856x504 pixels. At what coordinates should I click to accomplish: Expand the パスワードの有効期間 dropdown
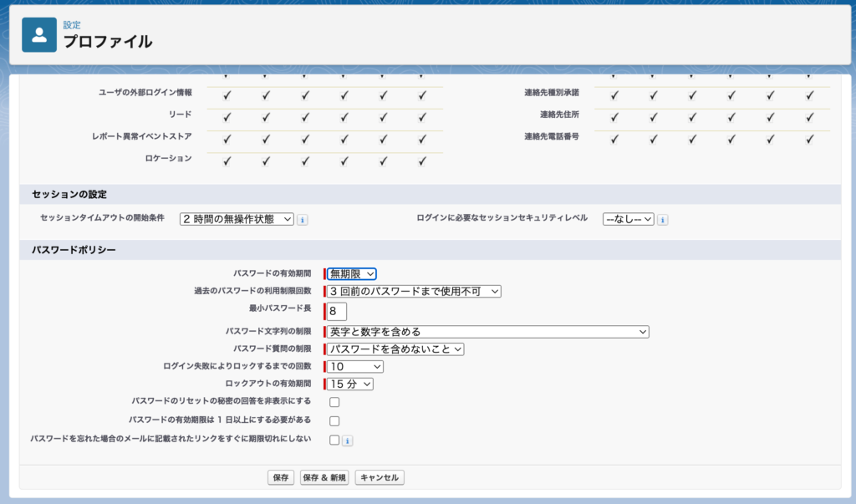coord(352,274)
